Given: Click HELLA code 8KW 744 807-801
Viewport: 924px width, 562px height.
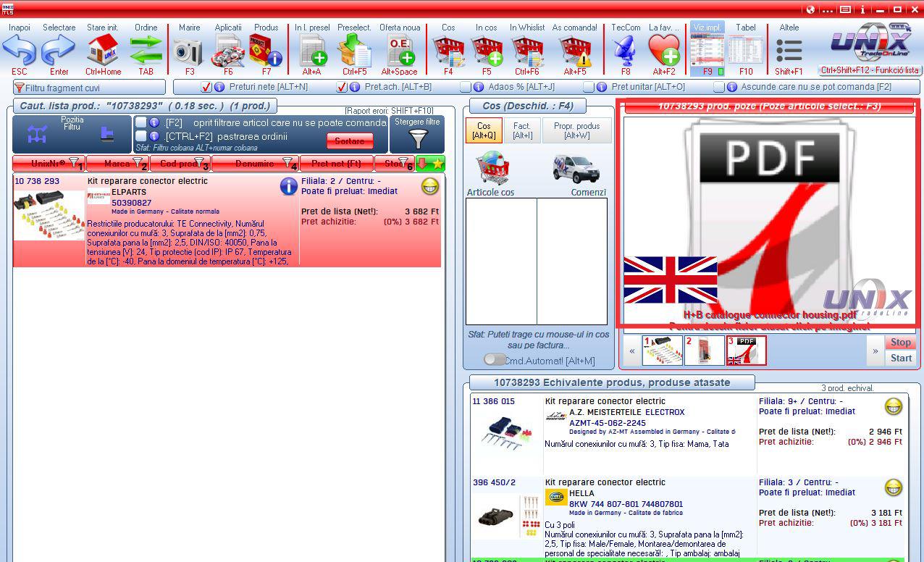Looking at the screenshot, I should tap(626, 504).
